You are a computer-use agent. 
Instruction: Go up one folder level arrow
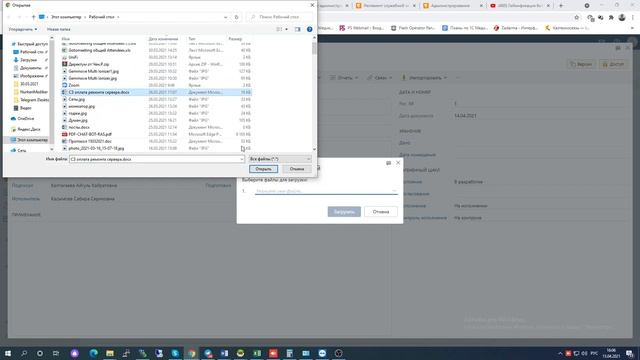tap(33, 17)
